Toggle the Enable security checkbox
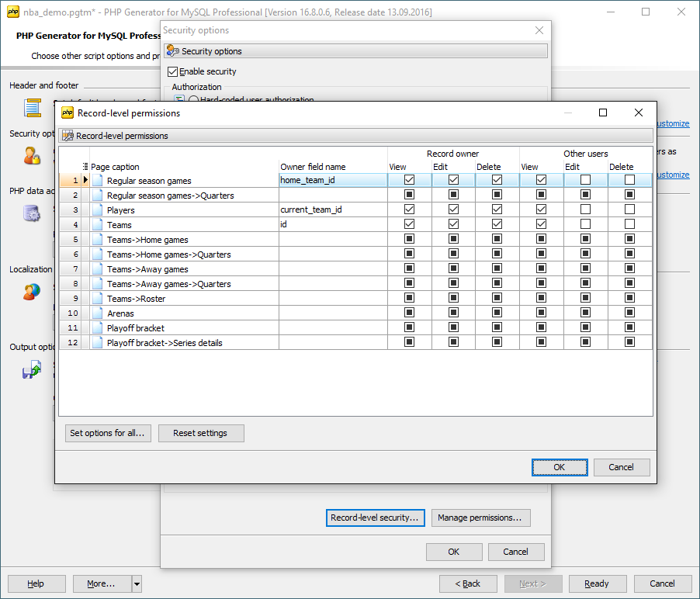Viewport: 700px width, 599px height. pos(173,71)
